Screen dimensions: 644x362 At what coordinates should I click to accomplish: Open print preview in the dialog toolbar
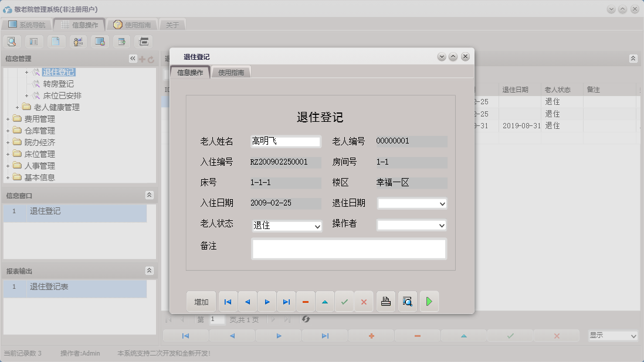coord(408,301)
